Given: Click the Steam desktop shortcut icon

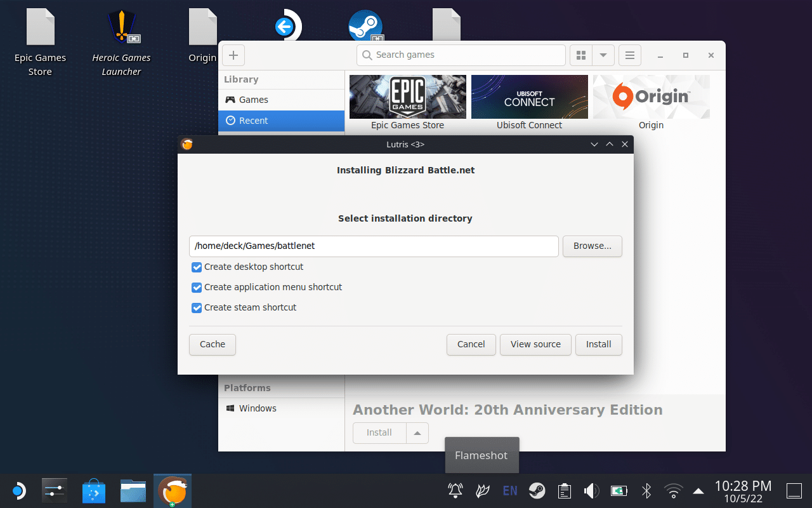Looking at the screenshot, I should pos(365,27).
